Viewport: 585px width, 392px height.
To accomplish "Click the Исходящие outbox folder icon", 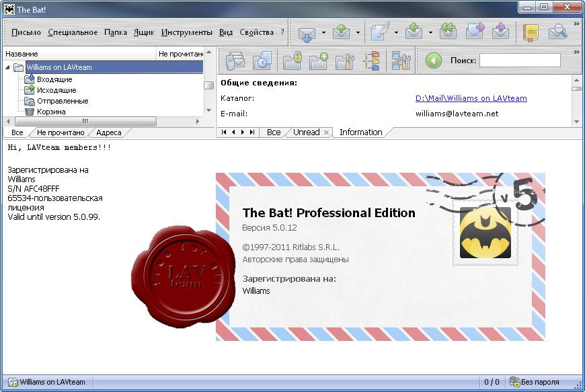I will tap(29, 90).
